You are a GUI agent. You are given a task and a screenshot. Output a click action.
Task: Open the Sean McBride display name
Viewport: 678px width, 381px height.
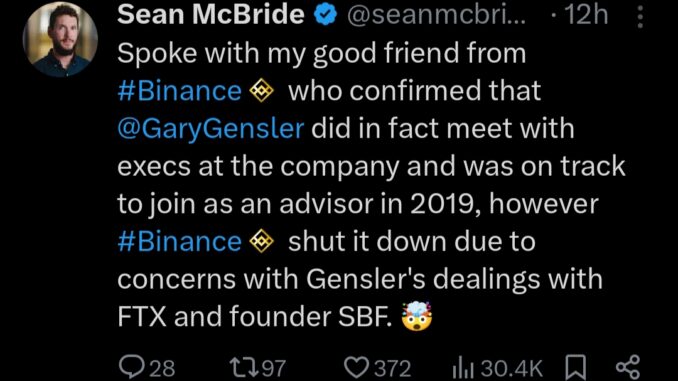point(211,14)
